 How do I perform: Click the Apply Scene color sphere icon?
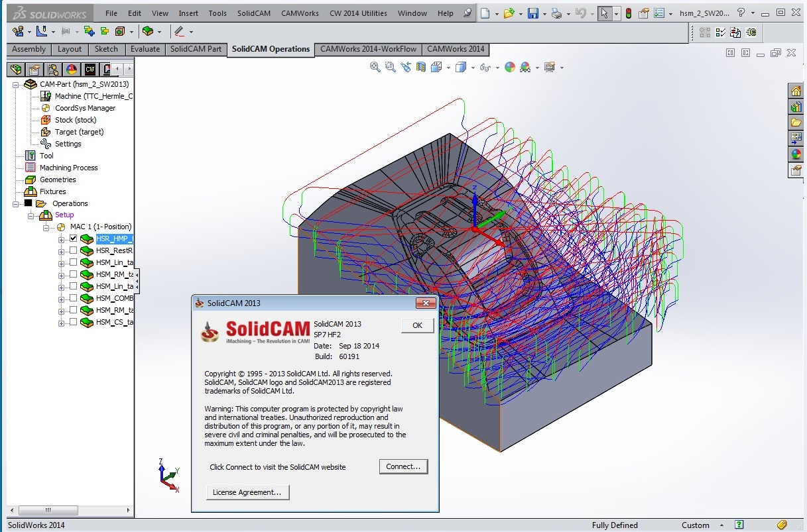pyautogui.click(x=526, y=67)
